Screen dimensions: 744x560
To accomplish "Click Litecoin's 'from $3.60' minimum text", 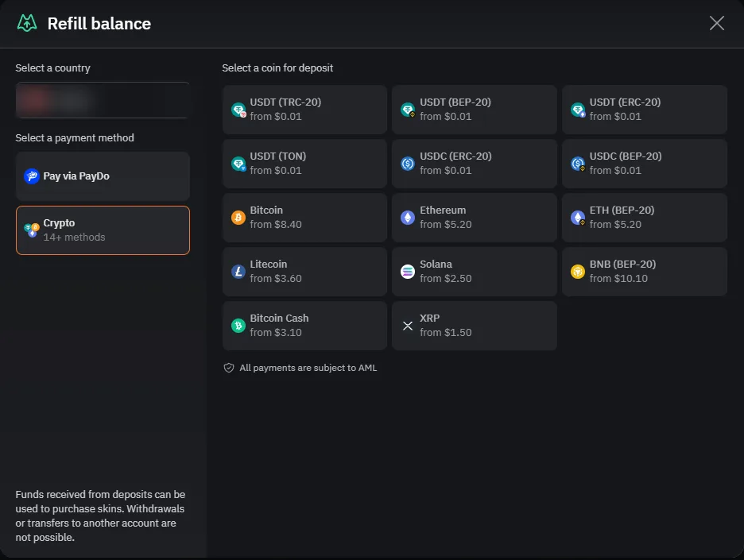I will pyautogui.click(x=276, y=279).
